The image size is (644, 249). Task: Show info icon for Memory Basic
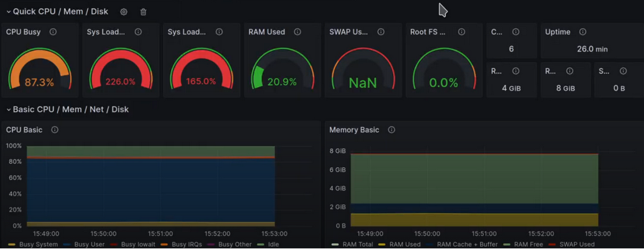[392, 129]
